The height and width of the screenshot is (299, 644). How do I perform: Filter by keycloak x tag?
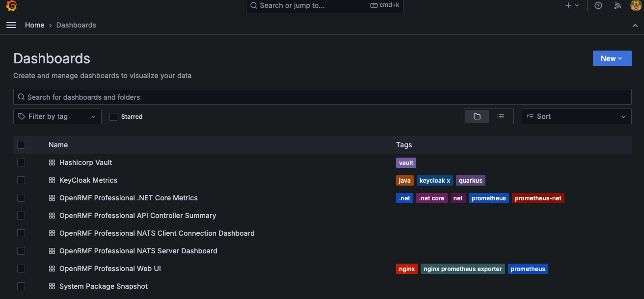point(435,181)
